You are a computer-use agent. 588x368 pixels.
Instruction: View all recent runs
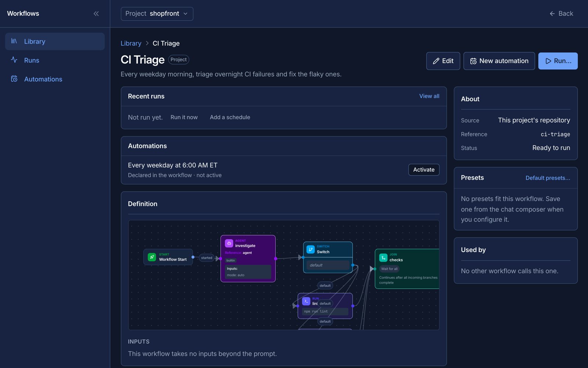coord(429,96)
